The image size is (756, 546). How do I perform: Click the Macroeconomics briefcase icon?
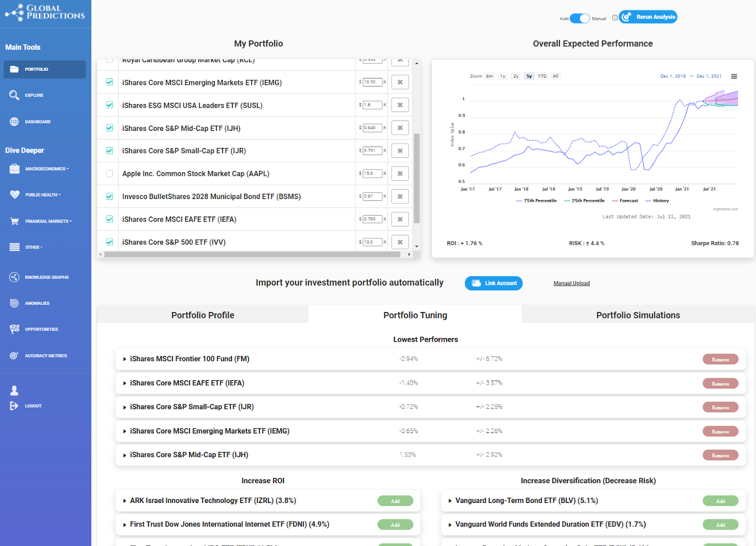pos(15,169)
